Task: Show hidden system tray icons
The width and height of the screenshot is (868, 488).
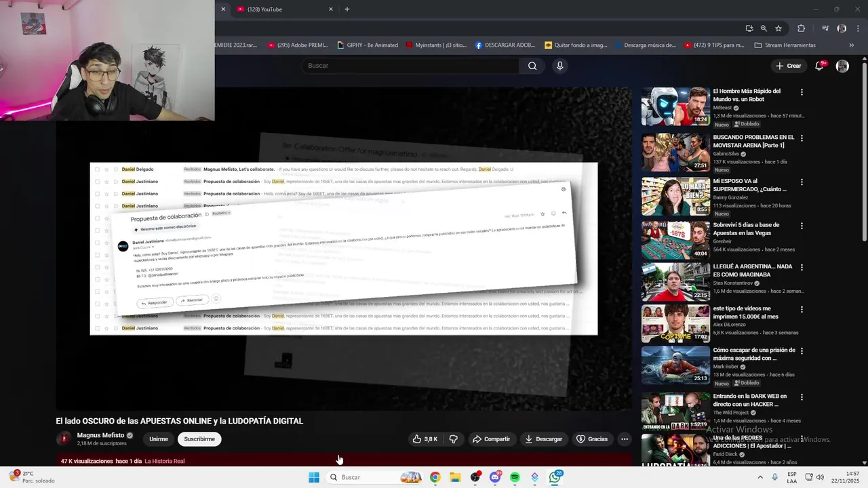Action: click(760, 477)
